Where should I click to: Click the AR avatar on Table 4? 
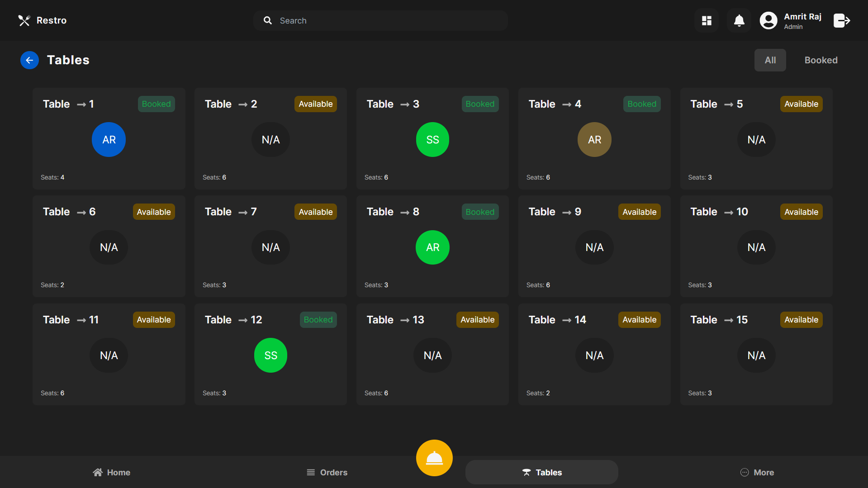tap(594, 139)
